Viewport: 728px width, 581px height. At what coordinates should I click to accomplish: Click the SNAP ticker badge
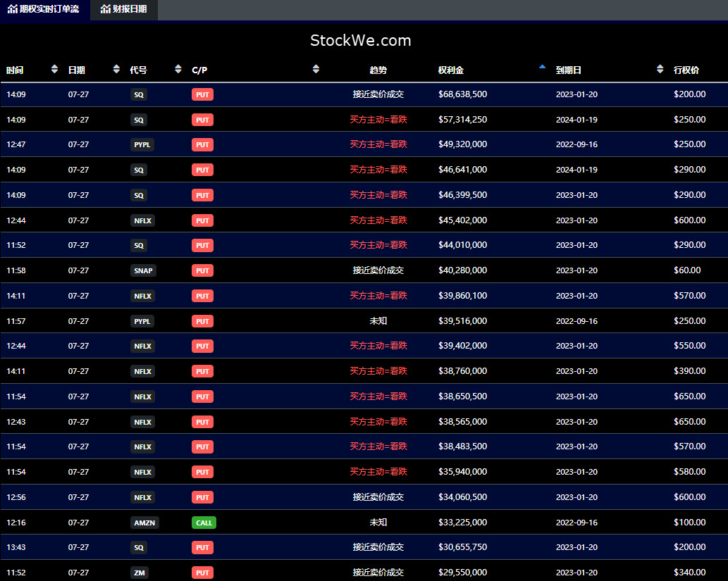(143, 270)
